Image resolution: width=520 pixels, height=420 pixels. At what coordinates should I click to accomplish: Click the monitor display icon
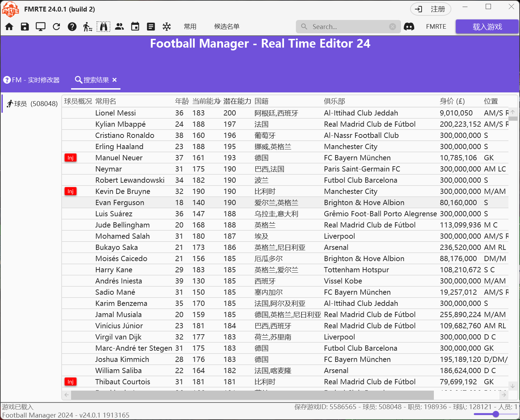(41, 27)
